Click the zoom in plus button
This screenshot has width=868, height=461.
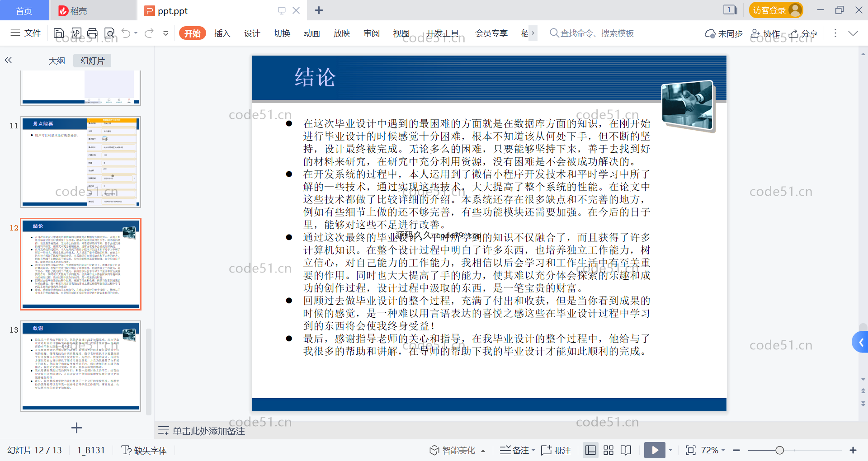point(853,450)
